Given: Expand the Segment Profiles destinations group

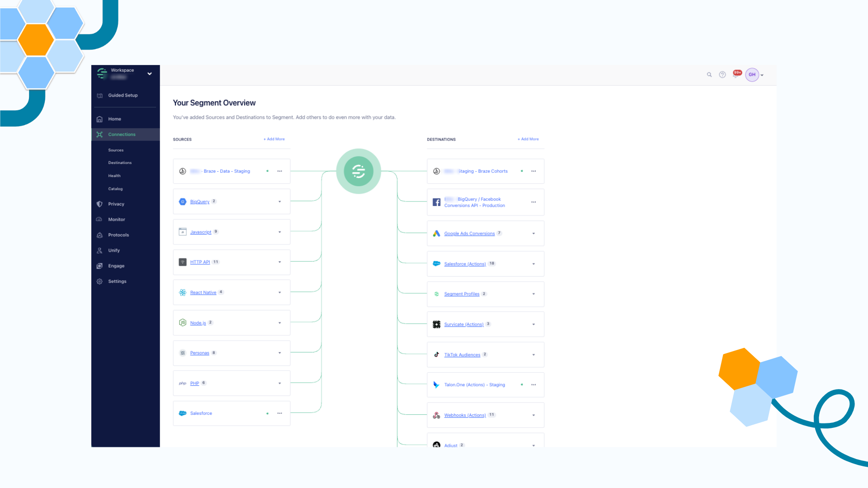Looking at the screenshot, I should click(x=533, y=294).
